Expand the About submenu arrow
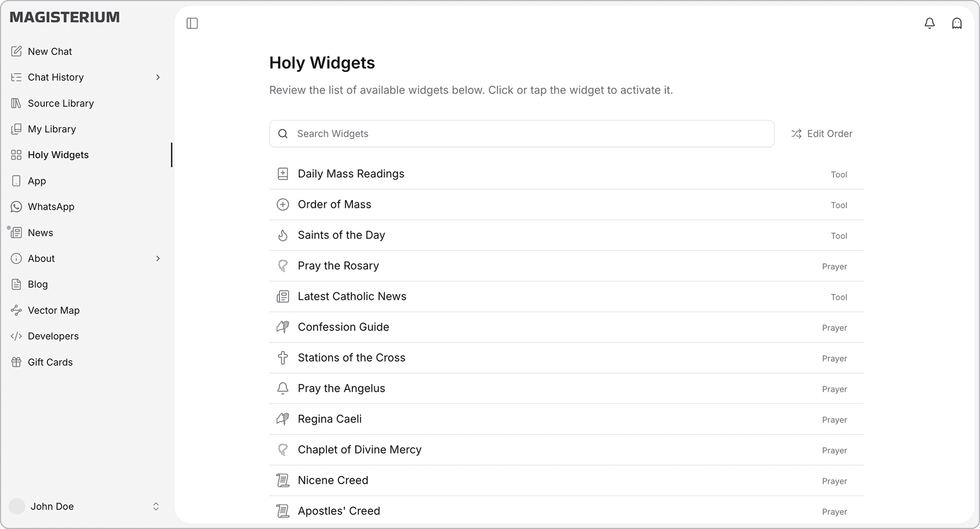 pyautogui.click(x=158, y=259)
